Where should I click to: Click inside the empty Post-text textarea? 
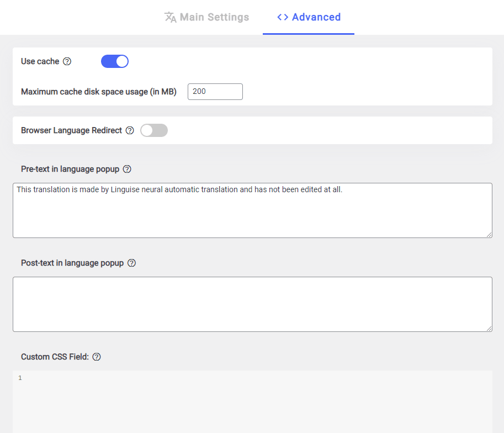pos(252,304)
